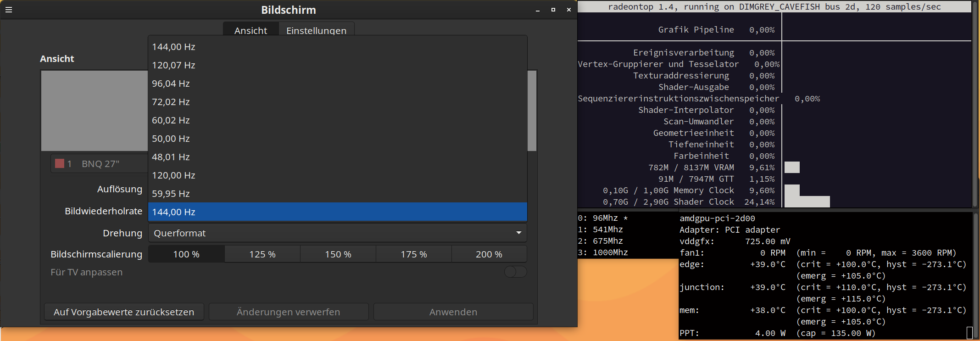
Task: Click the Auflösung label
Action: click(120, 189)
